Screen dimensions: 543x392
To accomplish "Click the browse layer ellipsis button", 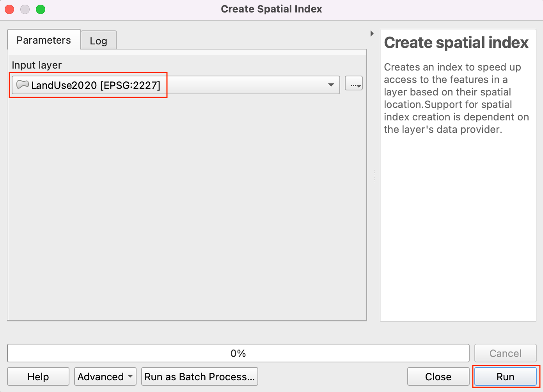I will click(x=354, y=84).
